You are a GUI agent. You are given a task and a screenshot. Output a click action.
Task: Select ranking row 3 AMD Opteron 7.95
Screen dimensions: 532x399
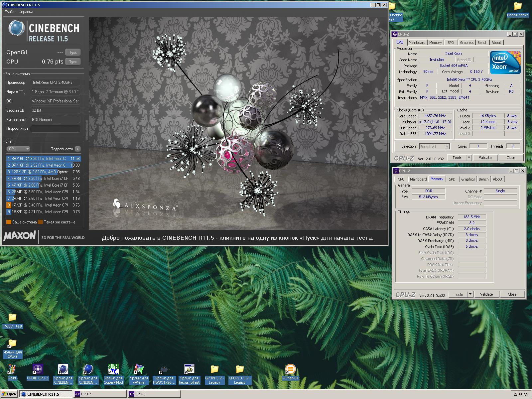44,172
